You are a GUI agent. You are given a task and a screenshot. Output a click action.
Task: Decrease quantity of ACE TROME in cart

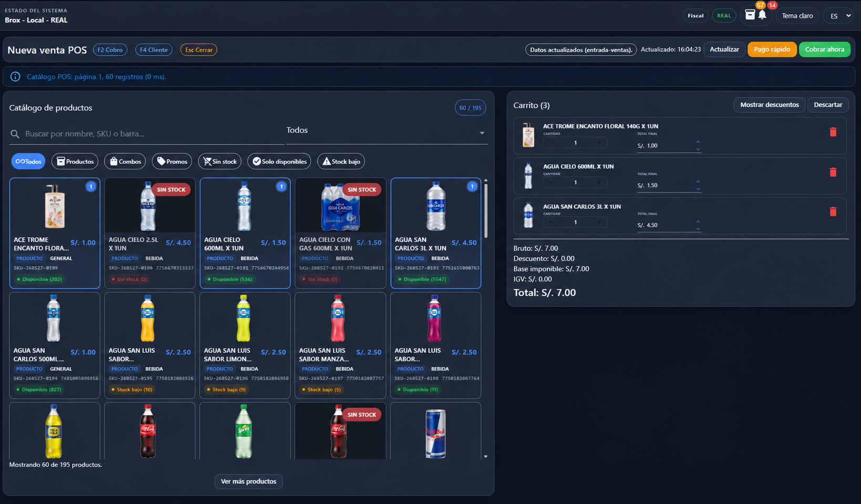tap(551, 143)
